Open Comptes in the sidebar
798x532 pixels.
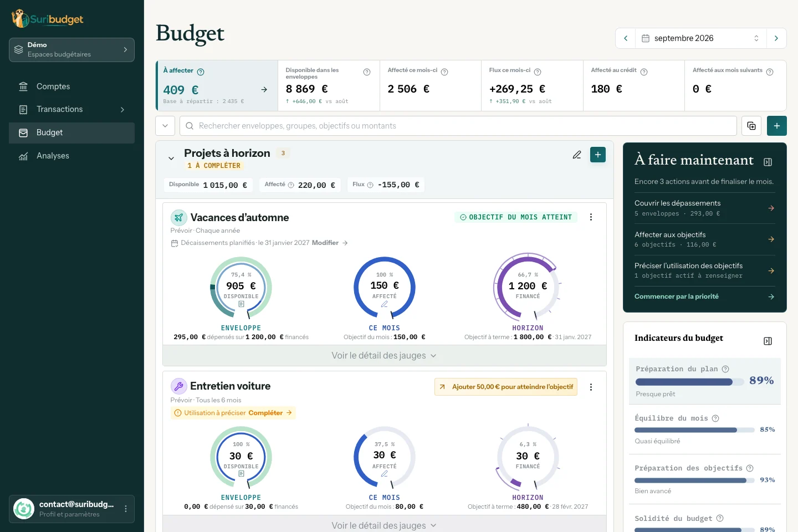coord(71,86)
